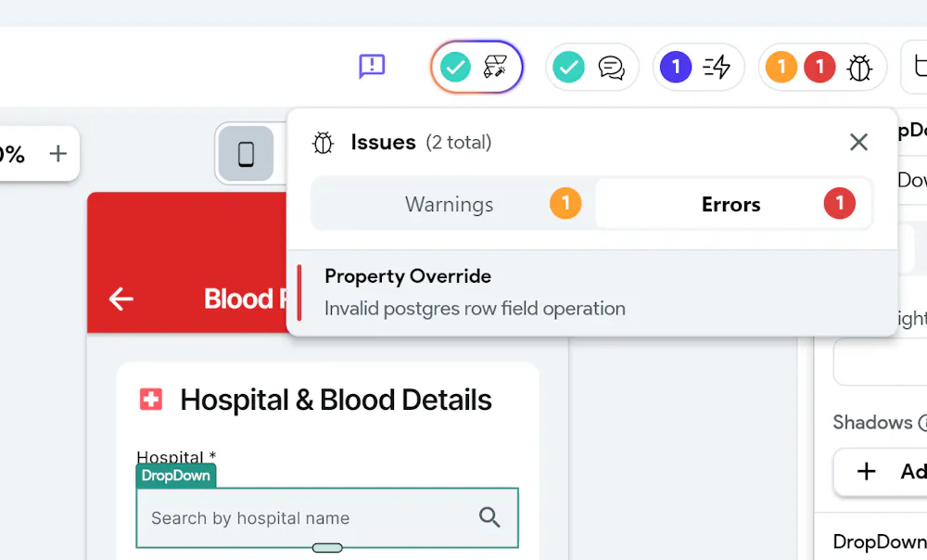Screen dimensions: 927x560
Task: Open the optimizations lightning bolt button
Action: click(717, 67)
